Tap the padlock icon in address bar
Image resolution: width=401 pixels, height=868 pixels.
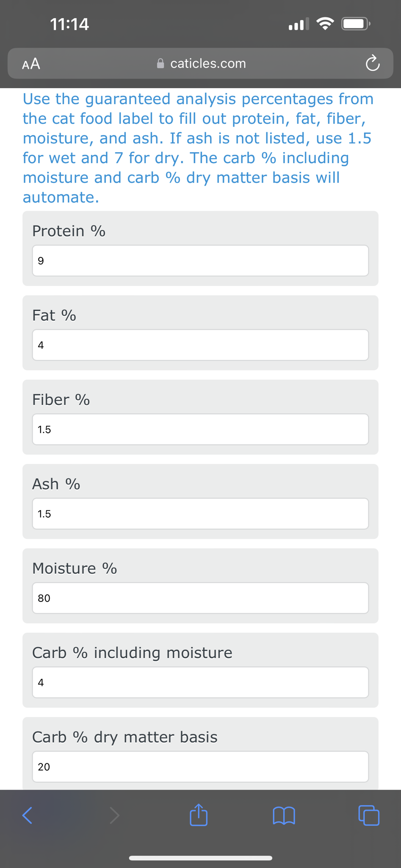(160, 64)
